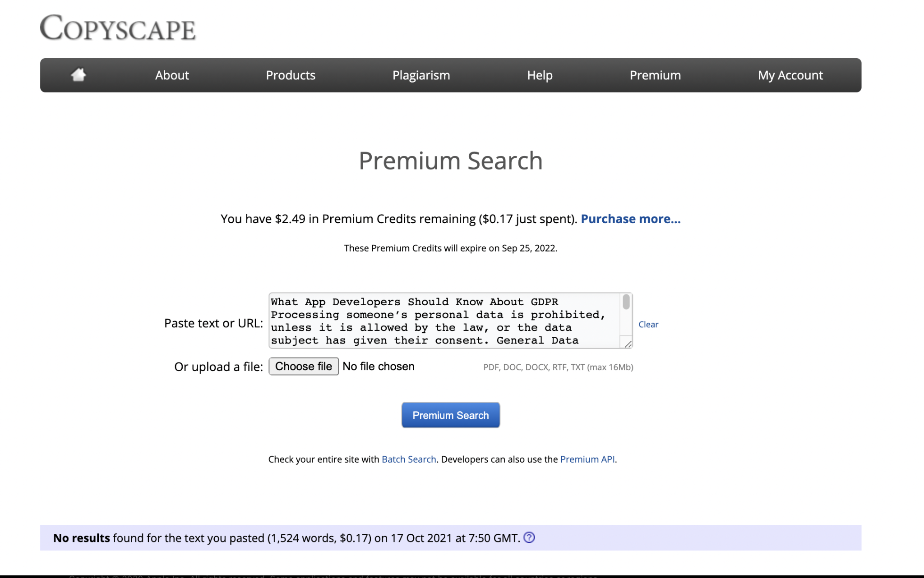Click the blue Premium Search button
The height and width of the screenshot is (578, 924).
coord(450,415)
